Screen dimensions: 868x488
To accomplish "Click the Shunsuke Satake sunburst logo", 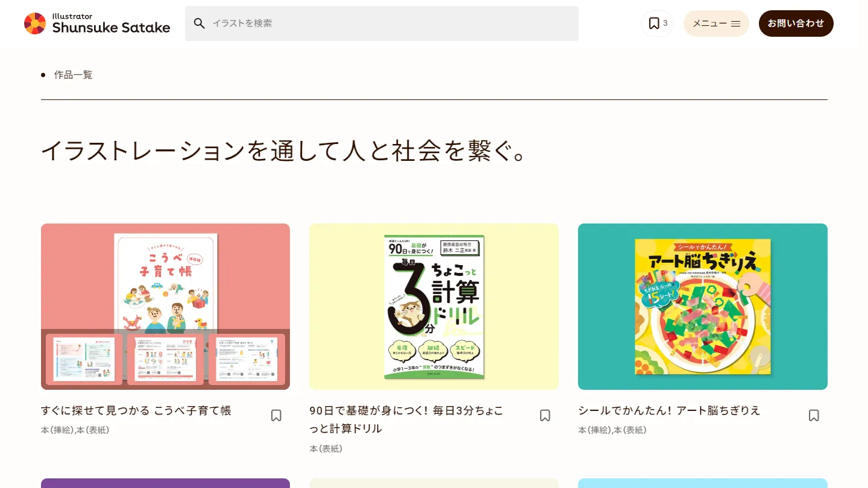I will click(x=35, y=23).
